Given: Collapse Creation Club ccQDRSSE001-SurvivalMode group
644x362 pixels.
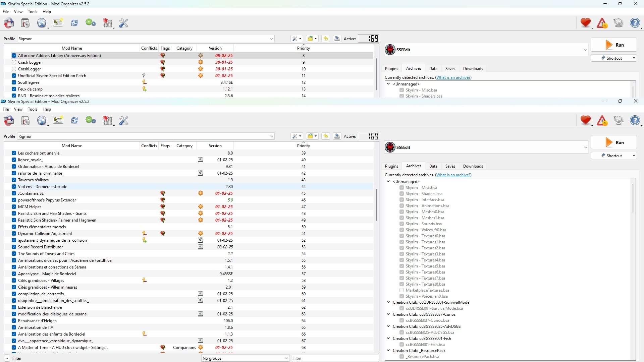Looking at the screenshot, I should coord(388,302).
